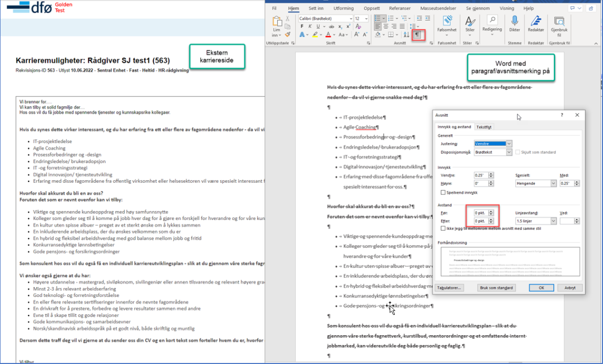Click the multilevel list icon
603x364 pixels.
click(404, 18)
